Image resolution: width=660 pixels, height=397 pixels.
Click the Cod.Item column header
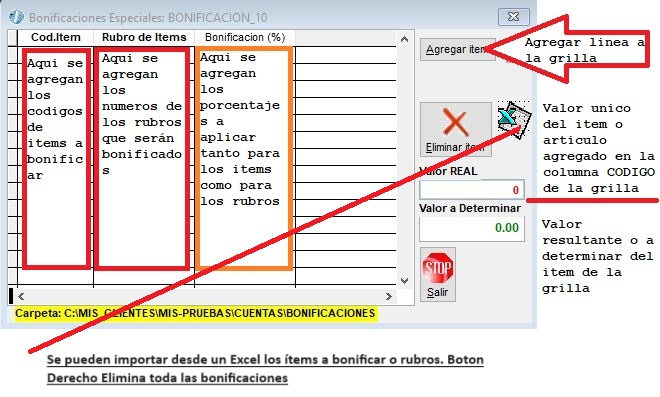coord(56,37)
